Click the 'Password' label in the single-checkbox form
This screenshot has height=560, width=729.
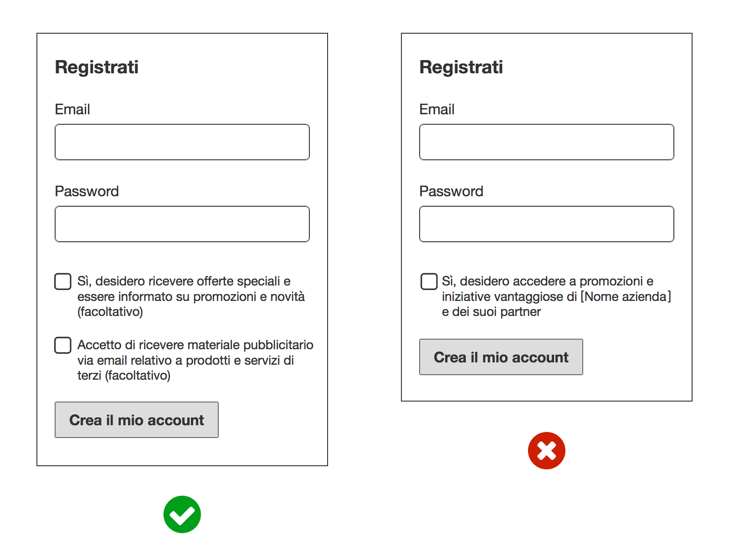[x=451, y=191]
